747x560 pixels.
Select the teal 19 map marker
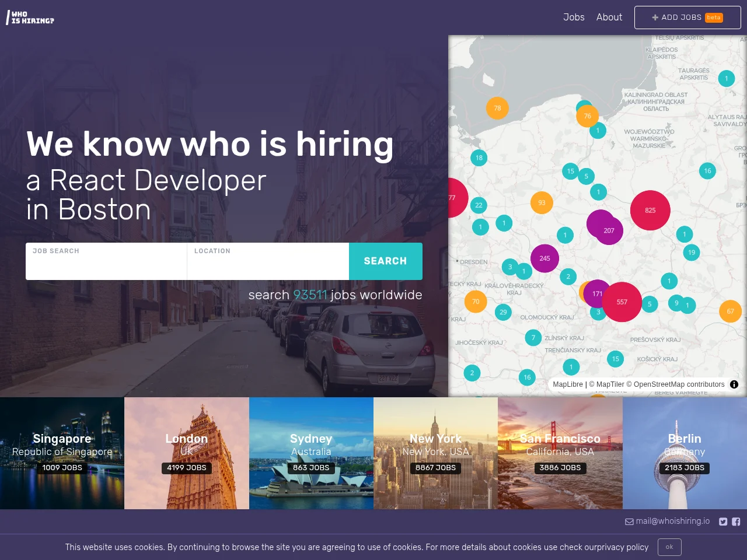692,253
